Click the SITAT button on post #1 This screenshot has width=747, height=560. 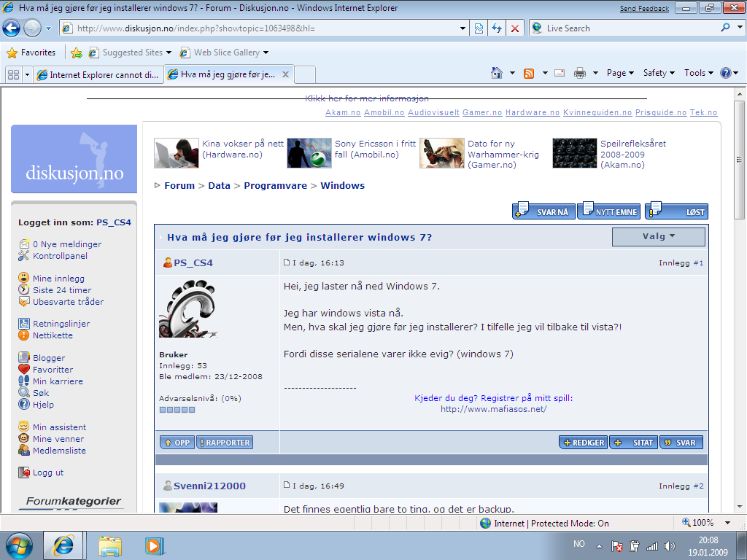(x=634, y=443)
